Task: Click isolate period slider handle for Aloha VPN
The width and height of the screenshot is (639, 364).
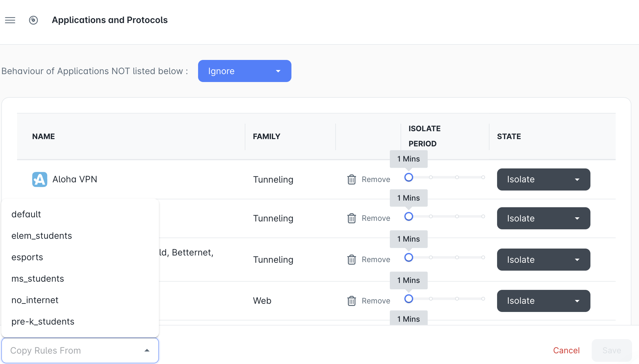Action: [409, 177]
